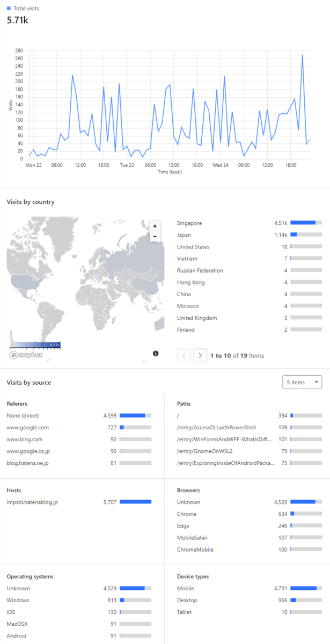This screenshot has width=330, height=644.
Task: Click the root path / row
Action: click(250, 415)
